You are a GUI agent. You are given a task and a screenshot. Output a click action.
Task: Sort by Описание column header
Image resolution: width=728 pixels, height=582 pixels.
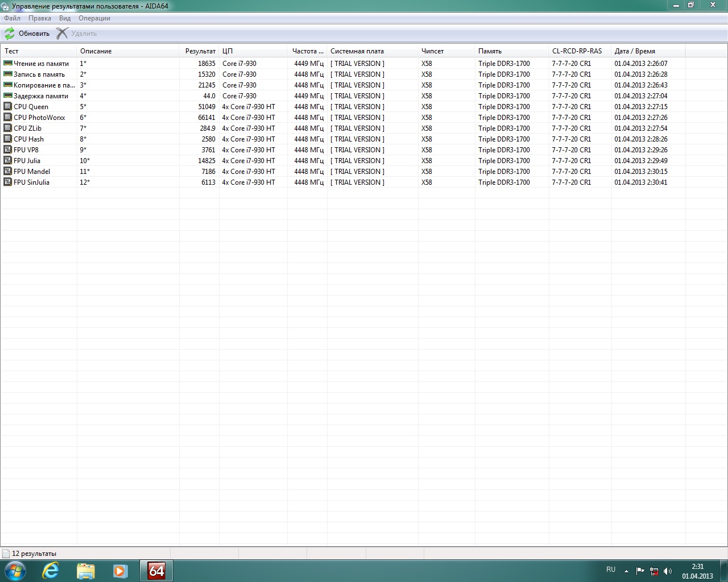(128, 51)
